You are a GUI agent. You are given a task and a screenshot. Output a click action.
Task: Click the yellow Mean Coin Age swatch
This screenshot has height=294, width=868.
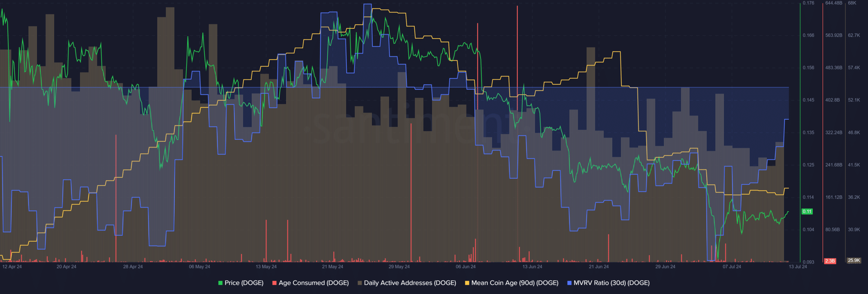[x=467, y=283]
